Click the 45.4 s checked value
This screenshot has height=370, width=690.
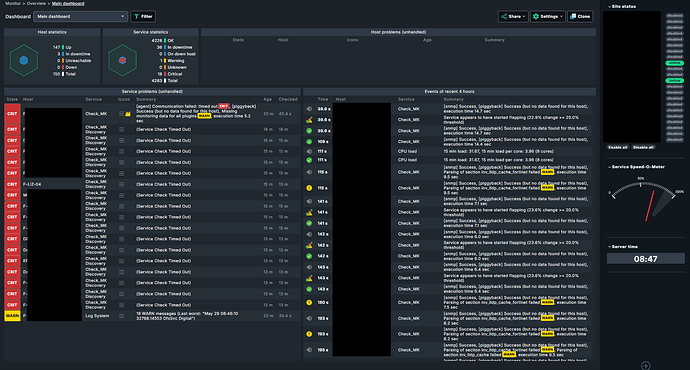(285, 114)
